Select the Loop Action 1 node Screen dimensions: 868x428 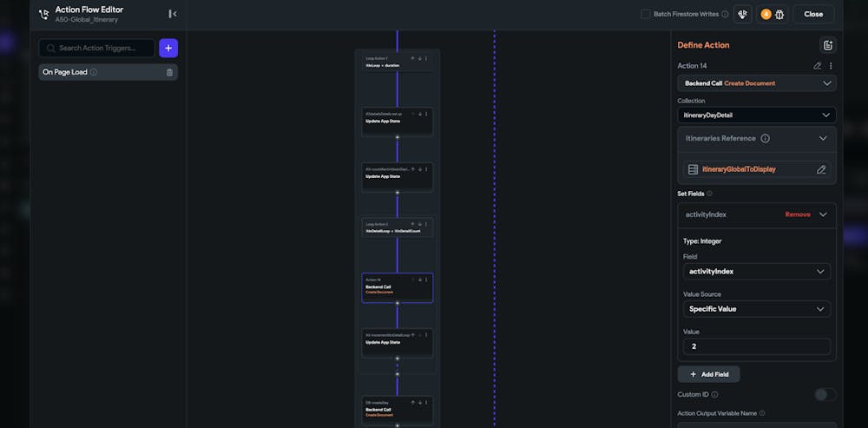pos(397,62)
